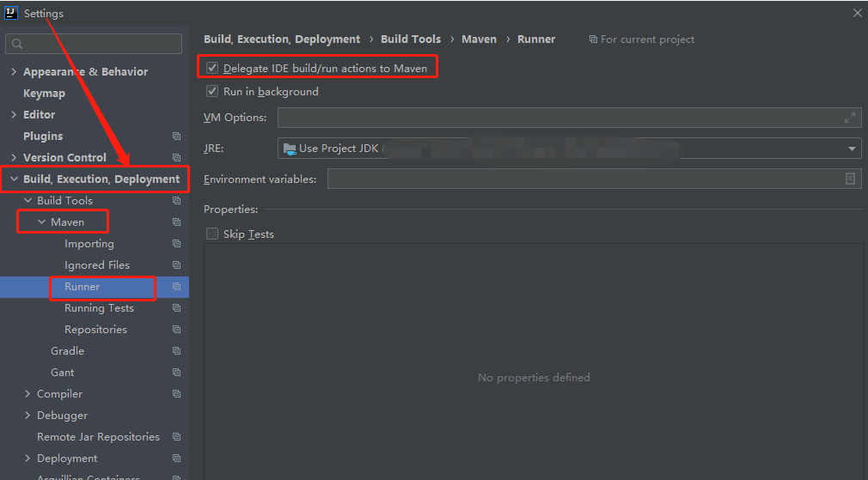The height and width of the screenshot is (480, 868).
Task: Collapse the Build Tools chevron
Action: (x=28, y=201)
